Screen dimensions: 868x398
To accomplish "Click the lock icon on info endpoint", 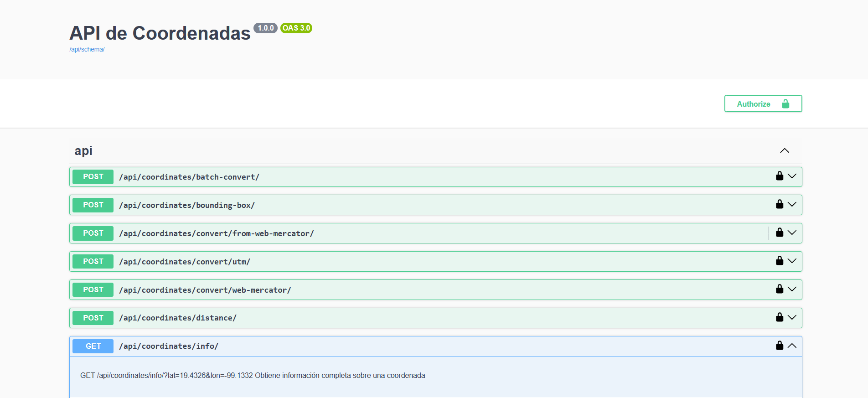I will [x=780, y=346].
